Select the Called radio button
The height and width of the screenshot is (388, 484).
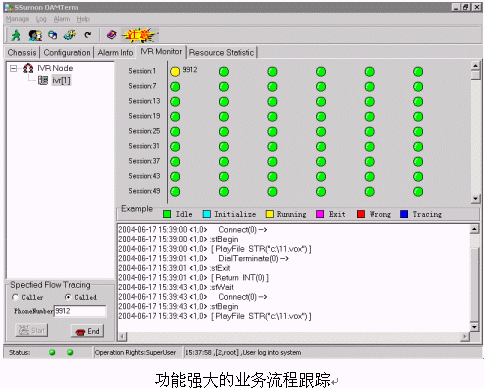(68, 297)
